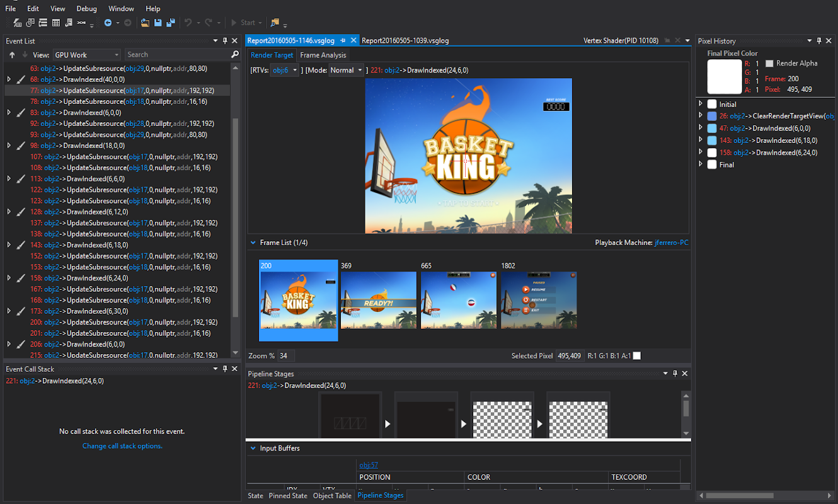Switch to the Frame Analysis tab
Image resolution: width=838 pixels, height=504 pixels.
(323, 55)
